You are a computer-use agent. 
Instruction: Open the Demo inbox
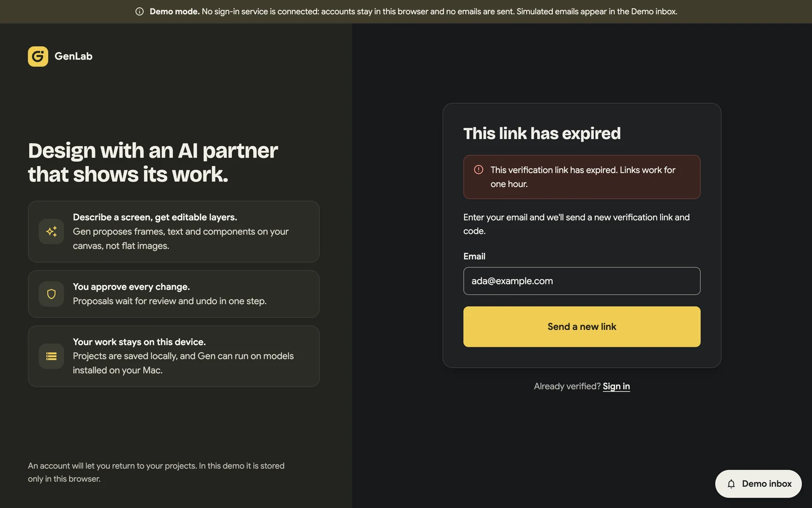tap(758, 484)
